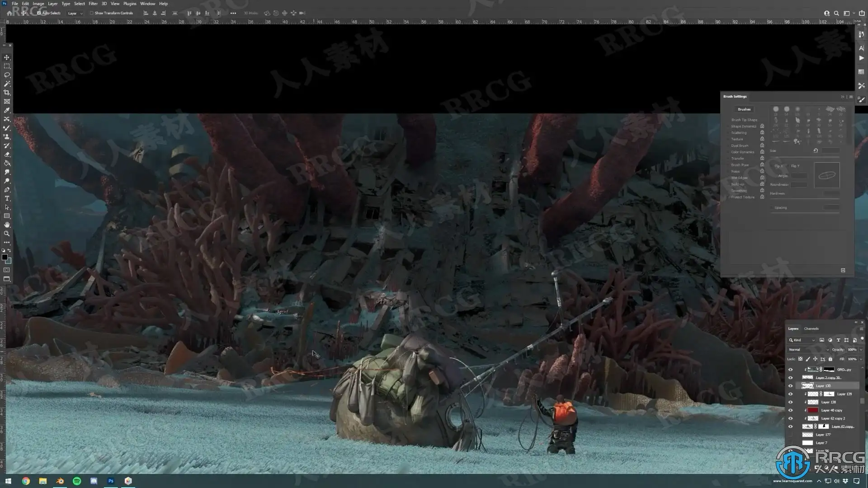The width and height of the screenshot is (868, 488).
Task: Hide the Layer 138 layer
Action: point(790,402)
